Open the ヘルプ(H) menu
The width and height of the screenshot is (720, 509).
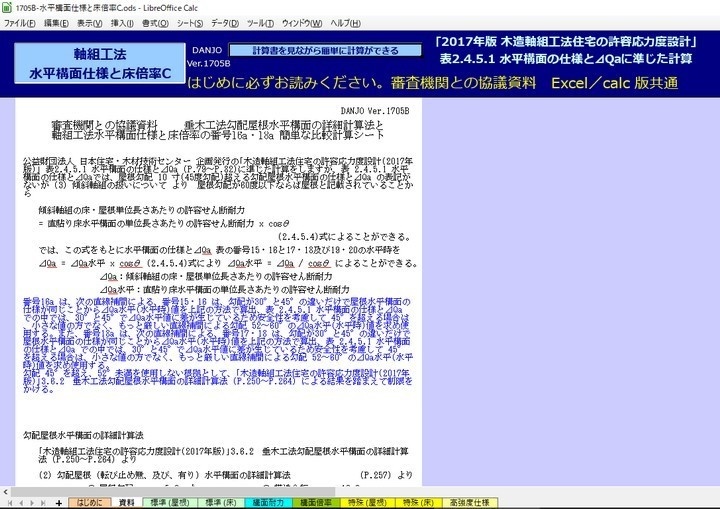click(x=345, y=23)
